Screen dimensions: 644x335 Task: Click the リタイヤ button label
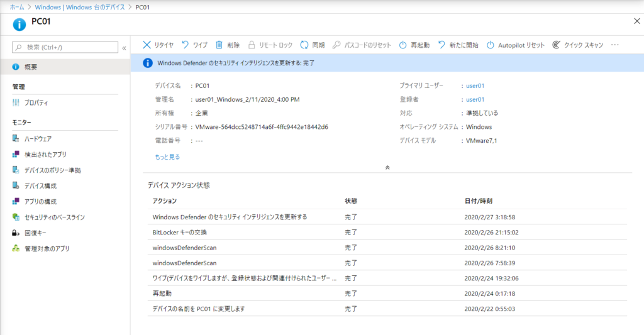(164, 45)
